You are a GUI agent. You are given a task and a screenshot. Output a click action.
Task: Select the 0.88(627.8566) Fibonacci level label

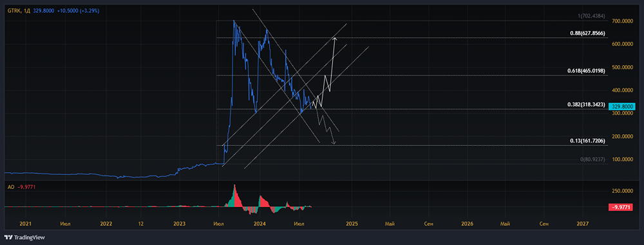[x=588, y=34]
